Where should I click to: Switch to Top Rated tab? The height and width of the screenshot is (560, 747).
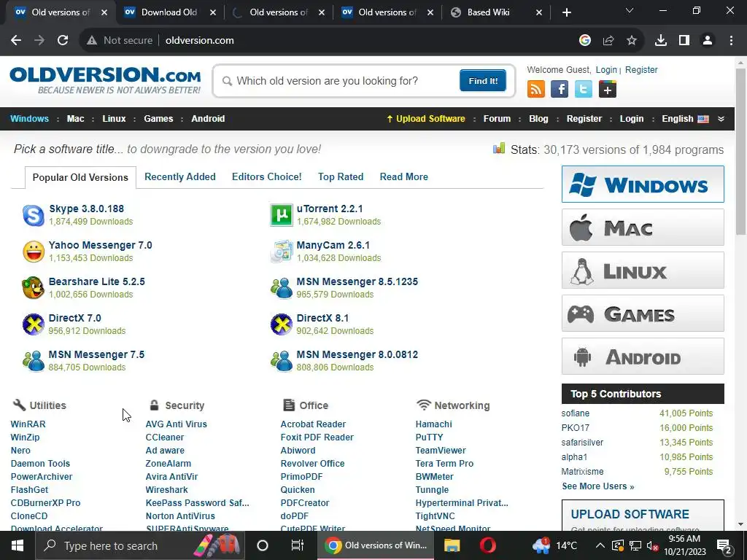point(341,176)
